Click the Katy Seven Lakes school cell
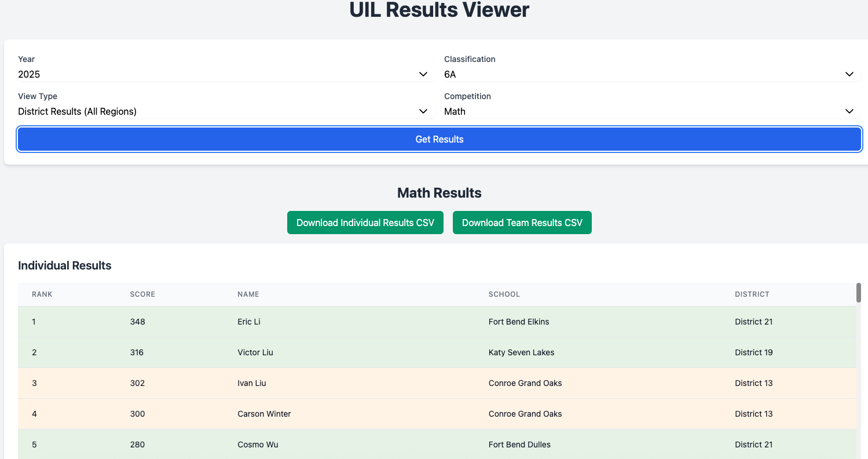 point(521,352)
